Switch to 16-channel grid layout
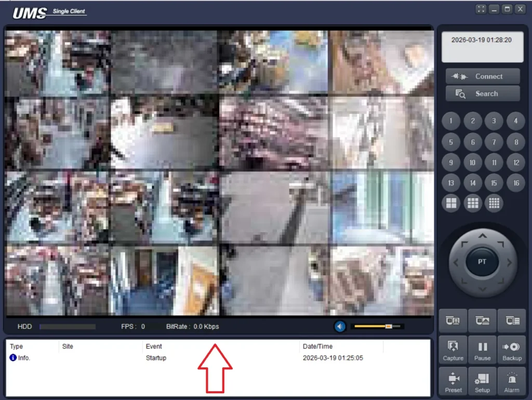This screenshot has height=400, width=532. tap(494, 203)
